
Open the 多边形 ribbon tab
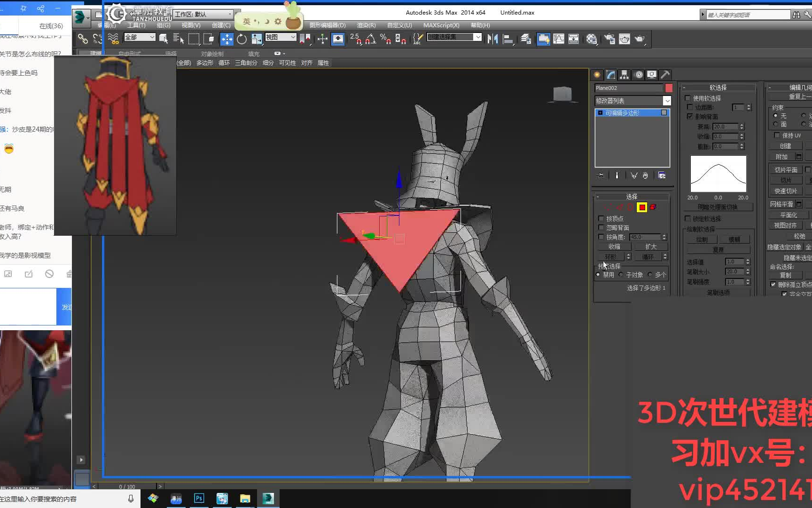204,63
